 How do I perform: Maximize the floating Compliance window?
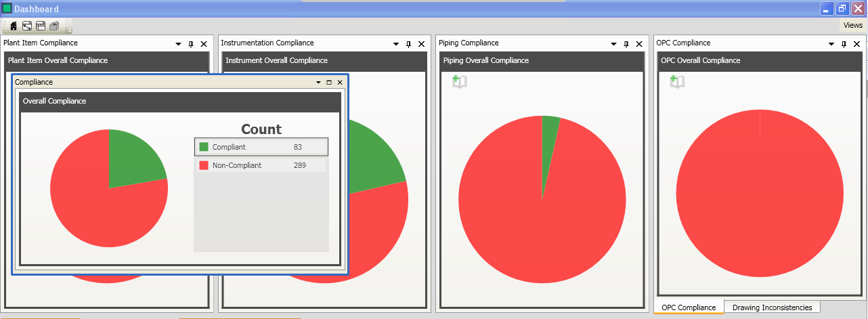pos(329,82)
